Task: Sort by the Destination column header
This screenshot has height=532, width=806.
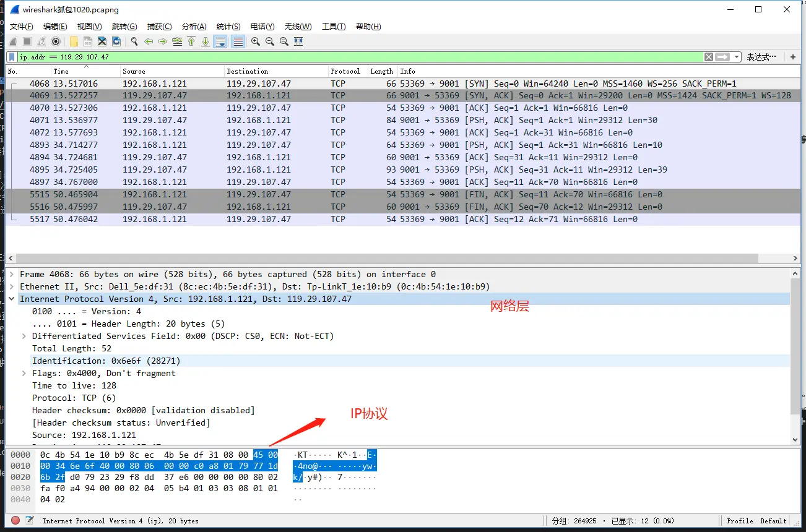Action: coord(276,71)
